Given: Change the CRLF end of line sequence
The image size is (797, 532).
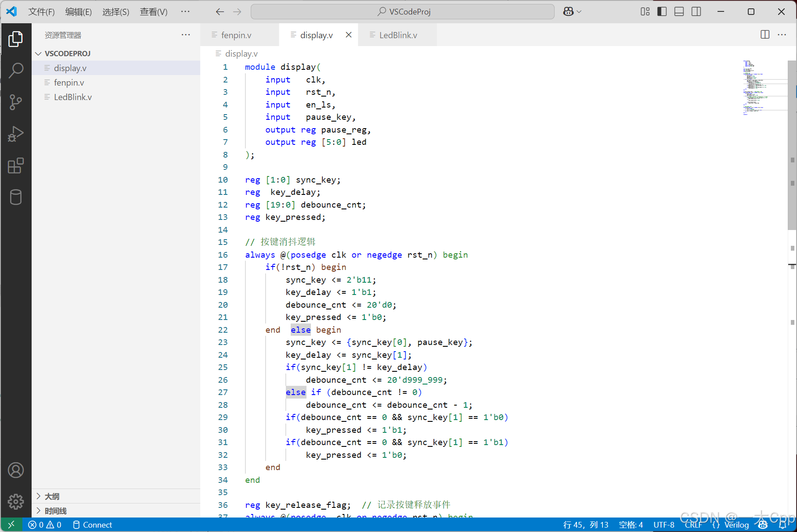Looking at the screenshot, I should tap(693, 525).
